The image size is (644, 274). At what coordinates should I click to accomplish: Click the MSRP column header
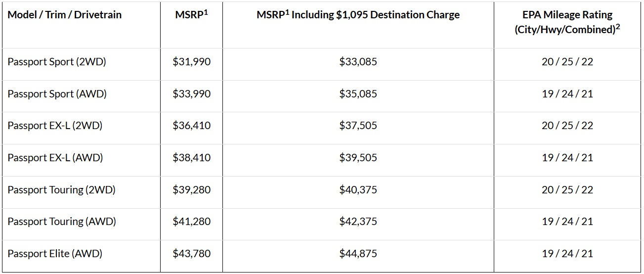(191, 15)
